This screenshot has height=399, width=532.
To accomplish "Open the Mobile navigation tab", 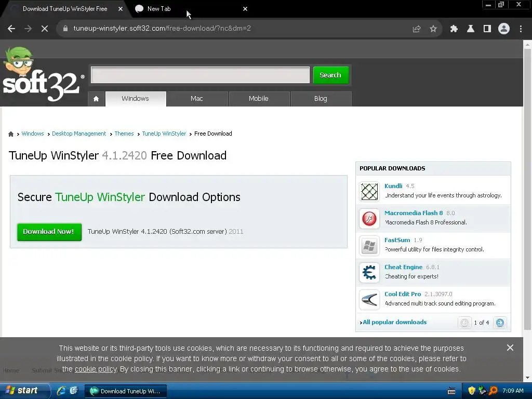I will click(x=259, y=99).
